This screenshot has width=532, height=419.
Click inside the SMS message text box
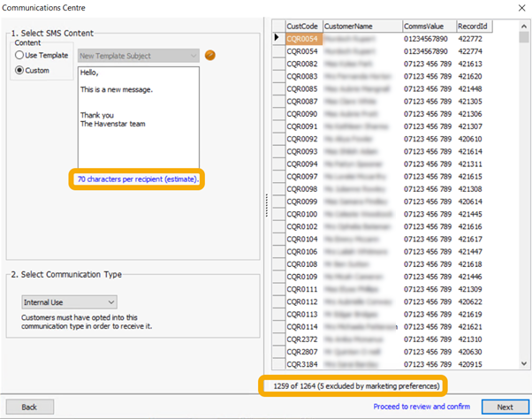[138, 133]
